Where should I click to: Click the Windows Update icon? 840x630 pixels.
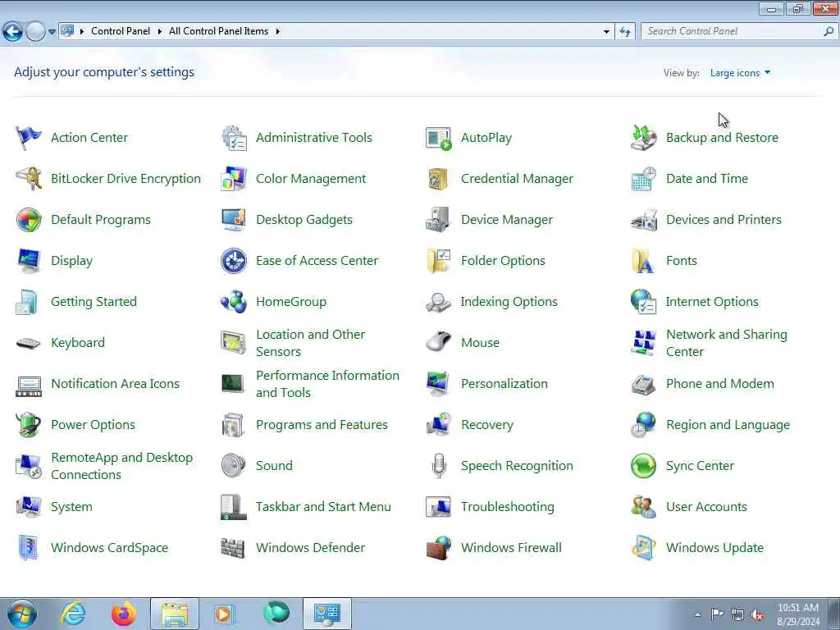643,547
